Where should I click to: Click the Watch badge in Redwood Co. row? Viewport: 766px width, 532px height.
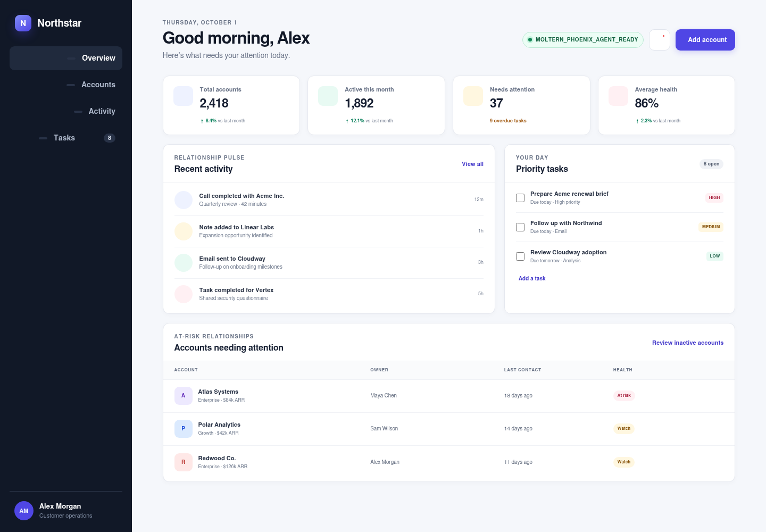tap(624, 462)
